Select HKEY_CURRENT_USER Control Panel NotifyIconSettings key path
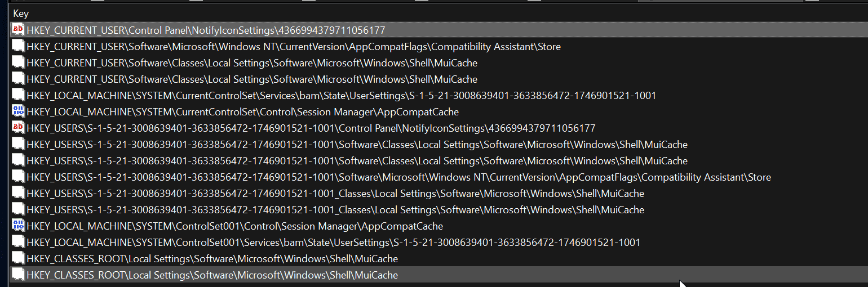This screenshot has height=287, width=868. tap(206, 30)
